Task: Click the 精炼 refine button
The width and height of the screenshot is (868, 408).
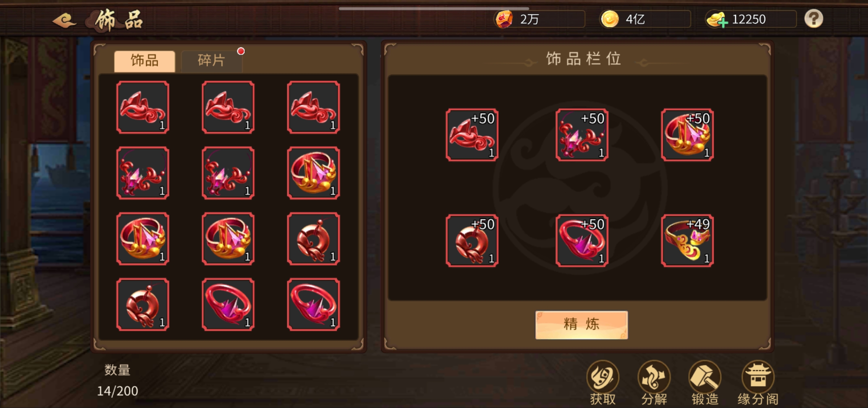Action: 582,324
